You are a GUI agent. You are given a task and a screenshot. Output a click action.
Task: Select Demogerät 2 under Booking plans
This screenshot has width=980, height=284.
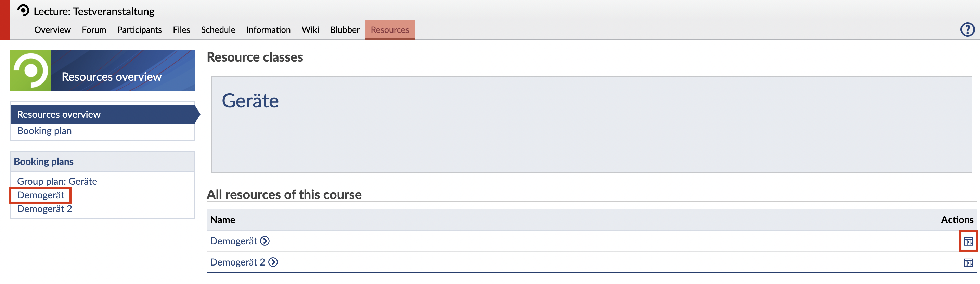tap(44, 209)
